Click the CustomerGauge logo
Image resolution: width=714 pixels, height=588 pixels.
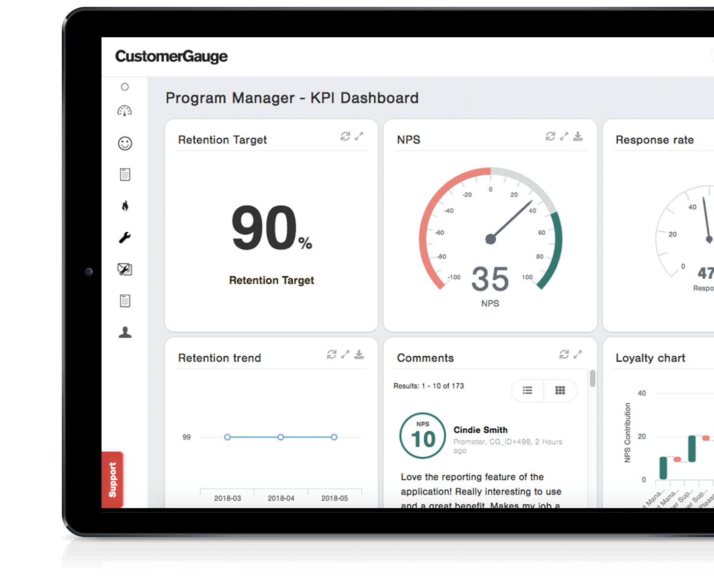click(171, 57)
